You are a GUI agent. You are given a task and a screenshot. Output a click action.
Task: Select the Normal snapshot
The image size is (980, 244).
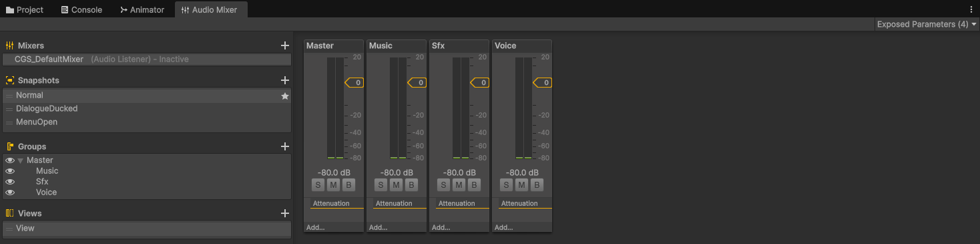147,96
